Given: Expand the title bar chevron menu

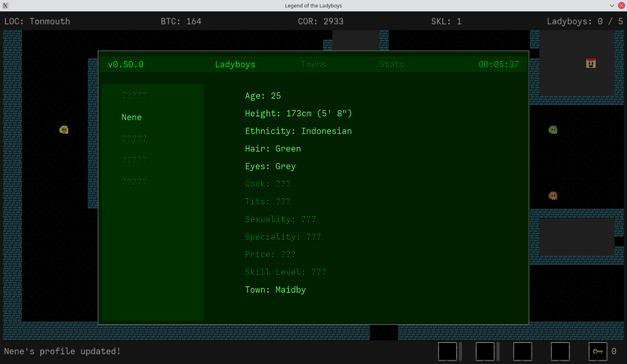Looking at the screenshot, I should point(612,5).
